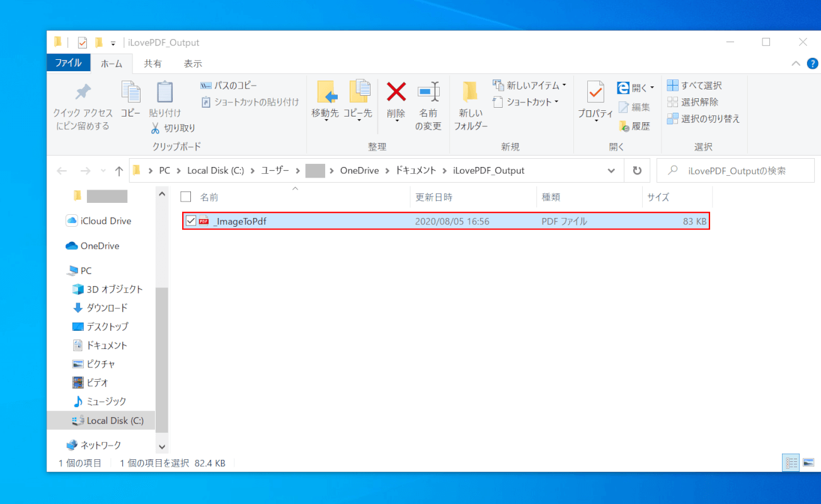Open デスクトップ (Desktop) in sidebar
This screenshot has width=821, height=504.
[100, 326]
